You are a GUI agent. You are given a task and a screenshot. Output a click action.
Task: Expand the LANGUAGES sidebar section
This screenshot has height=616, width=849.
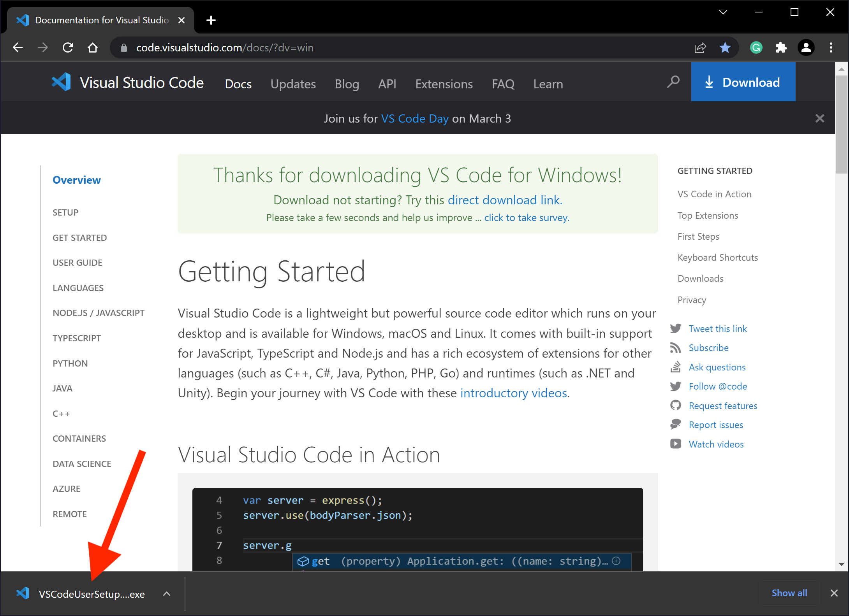[78, 288]
